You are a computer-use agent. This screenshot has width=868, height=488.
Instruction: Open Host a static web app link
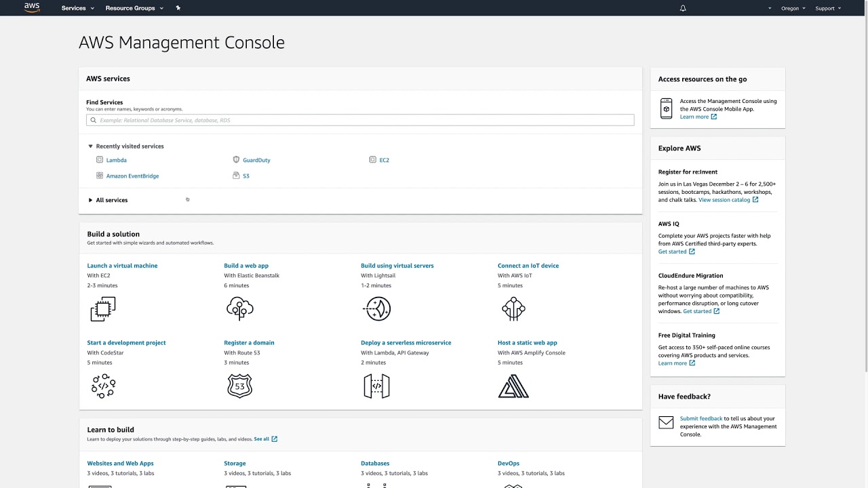(528, 343)
